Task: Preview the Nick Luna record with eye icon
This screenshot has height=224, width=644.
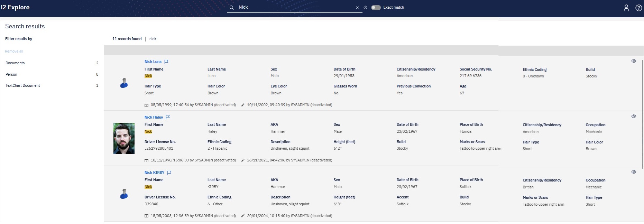Action: (634, 61)
